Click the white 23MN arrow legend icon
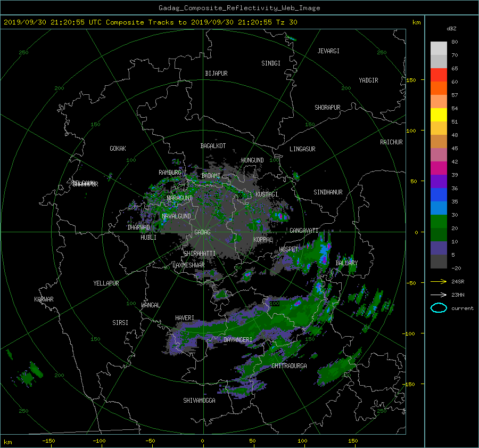 439,295
